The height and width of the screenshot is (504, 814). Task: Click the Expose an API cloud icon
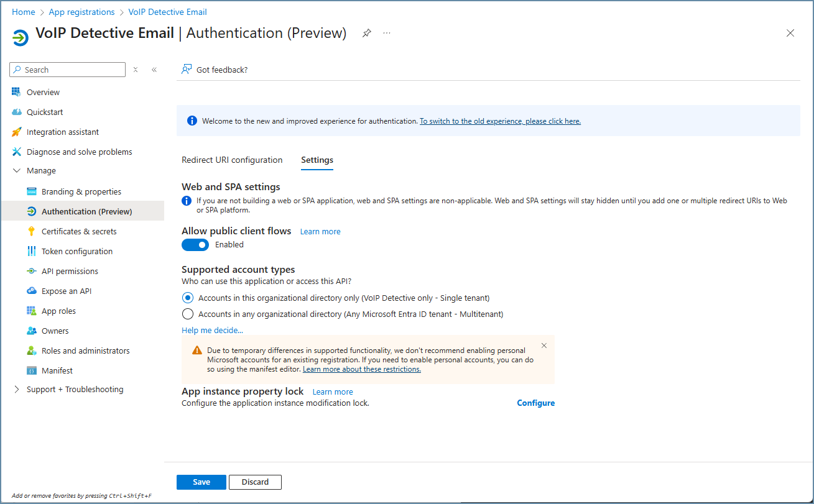pyautogui.click(x=32, y=291)
